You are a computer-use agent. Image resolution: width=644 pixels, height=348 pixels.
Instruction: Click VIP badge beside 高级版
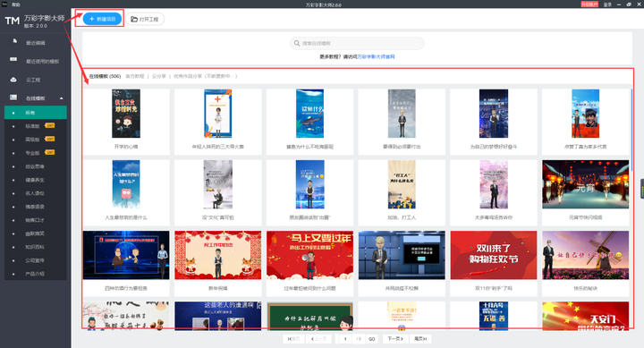point(50,139)
